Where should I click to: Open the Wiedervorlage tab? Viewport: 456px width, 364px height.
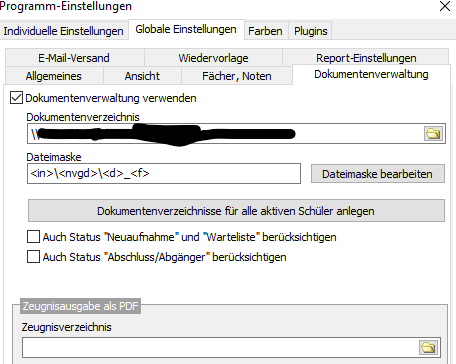click(213, 58)
